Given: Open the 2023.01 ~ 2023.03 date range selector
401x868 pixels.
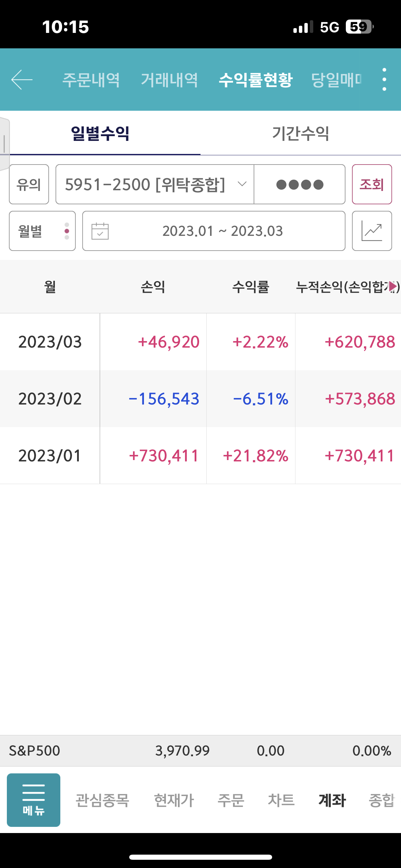Looking at the screenshot, I should click(x=223, y=231).
